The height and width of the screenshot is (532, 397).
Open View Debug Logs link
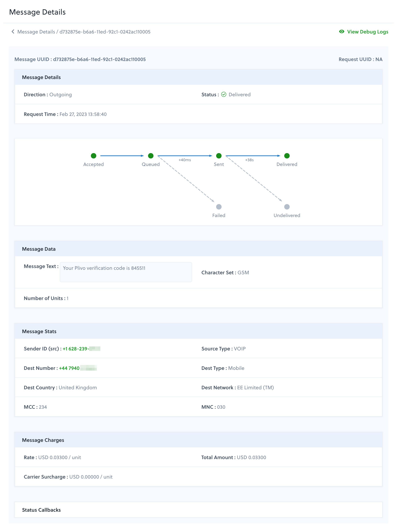[x=367, y=32]
